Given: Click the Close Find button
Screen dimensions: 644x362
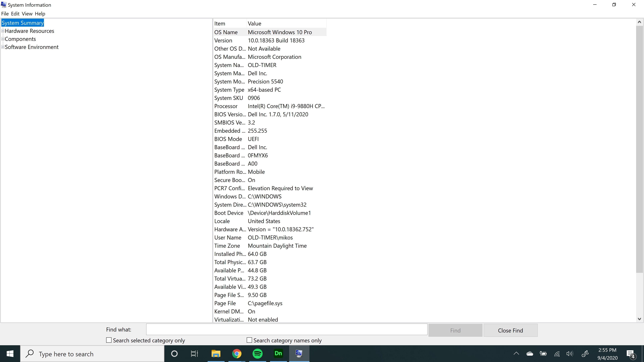Looking at the screenshot, I should (x=510, y=330).
